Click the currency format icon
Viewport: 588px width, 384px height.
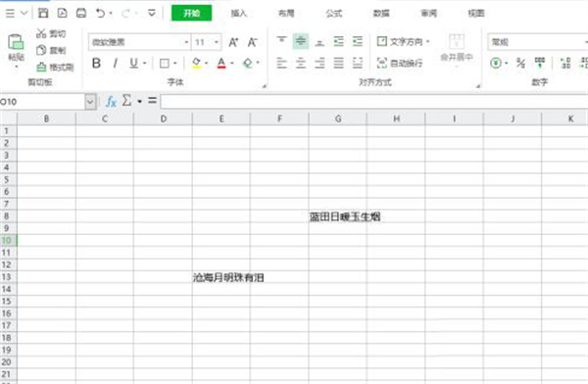pyautogui.click(x=496, y=63)
